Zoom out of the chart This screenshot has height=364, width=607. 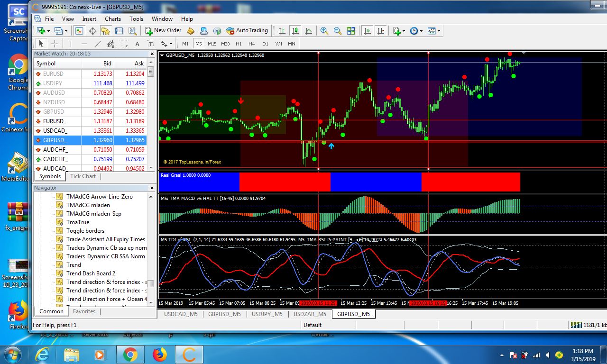coord(338,30)
